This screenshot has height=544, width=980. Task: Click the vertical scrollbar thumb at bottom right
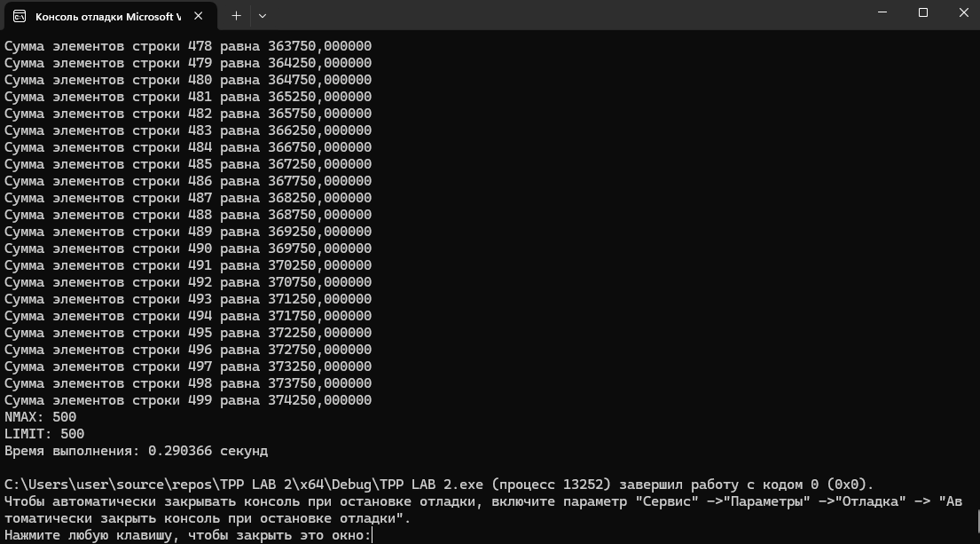(977, 524)
